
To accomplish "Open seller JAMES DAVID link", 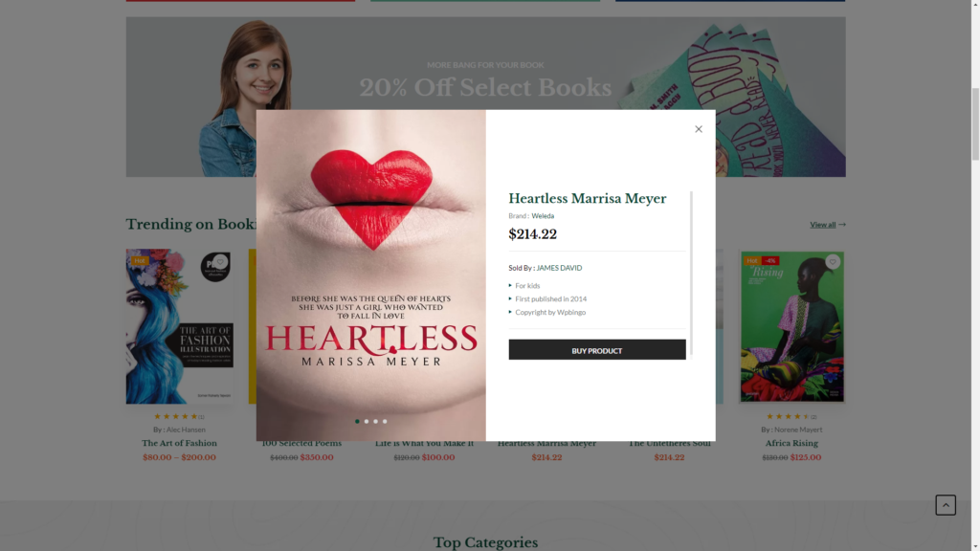I will pos(559,268).
